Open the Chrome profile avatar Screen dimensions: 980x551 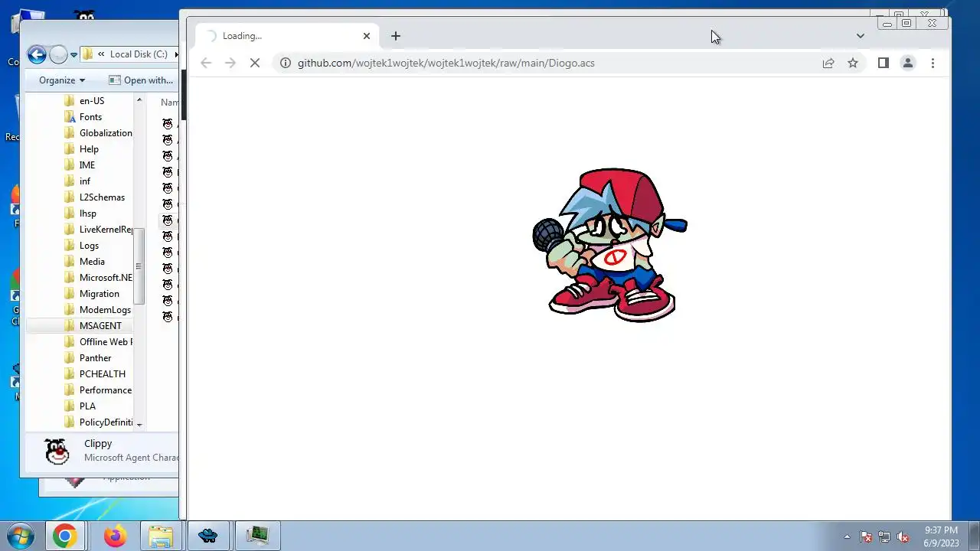(x=908, y=63)
